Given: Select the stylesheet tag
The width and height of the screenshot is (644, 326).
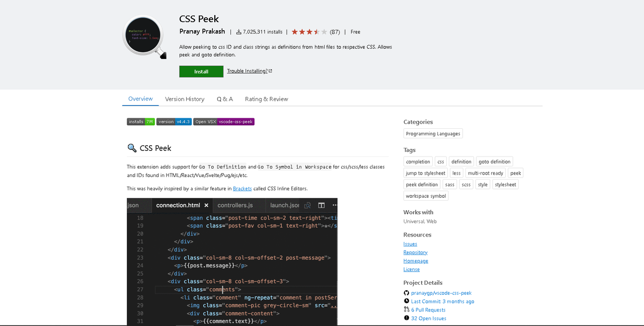Looking at the screenshot, I should [506, 185].
